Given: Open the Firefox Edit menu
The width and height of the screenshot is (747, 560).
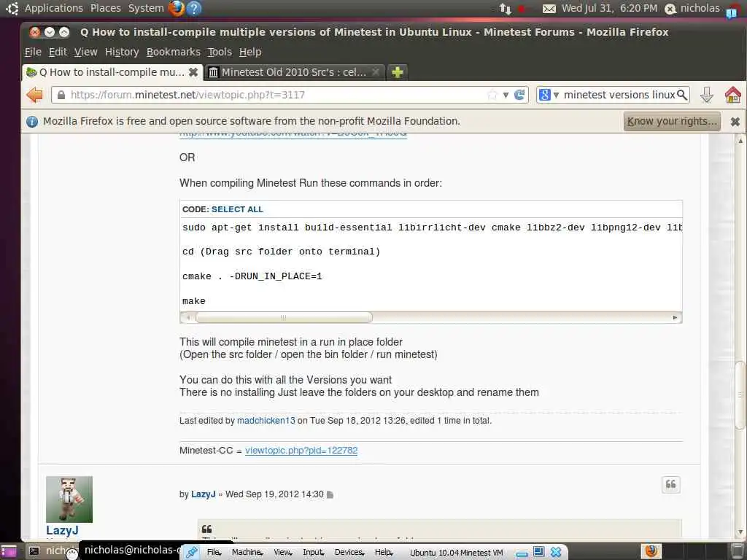Looking at the screenshot, I should [58, 52].
